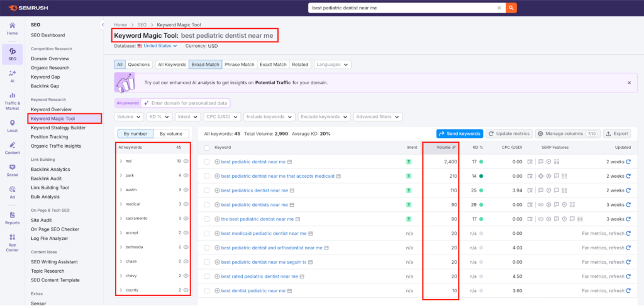Check best pediatrics dentist near me row
Viewport: 644px width, 306px height.
tap(206, 190)
